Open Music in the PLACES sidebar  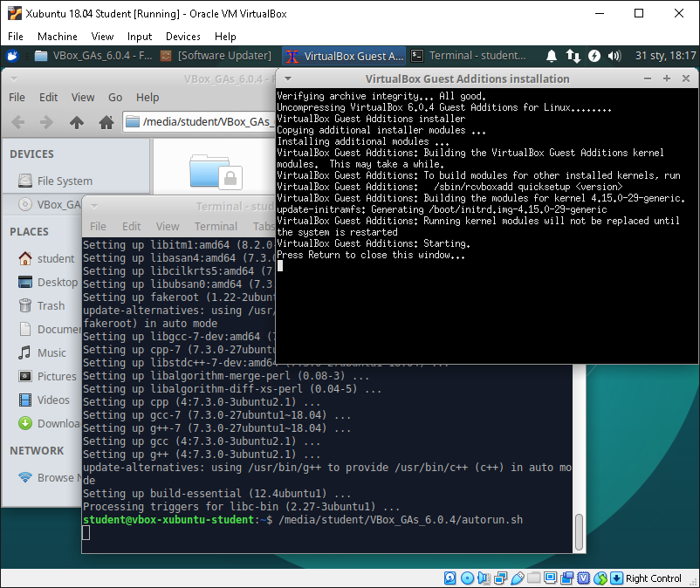tap(44, 353)
